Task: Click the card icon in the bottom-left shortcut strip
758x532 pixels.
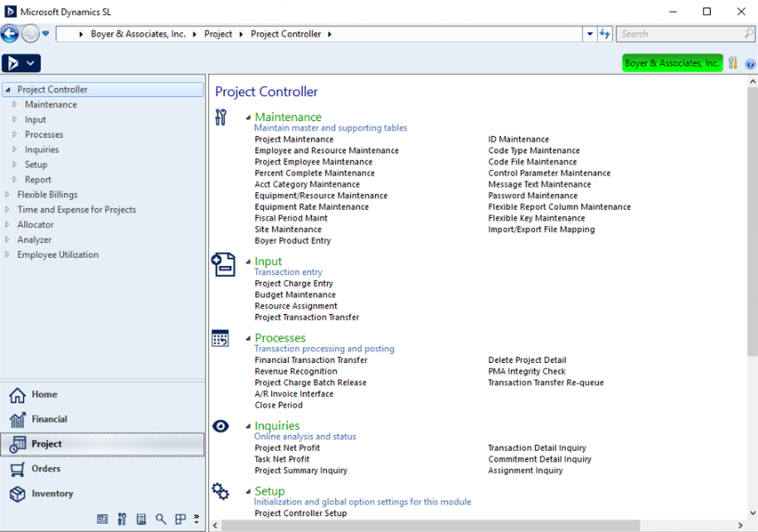Action: click(102, 519)
